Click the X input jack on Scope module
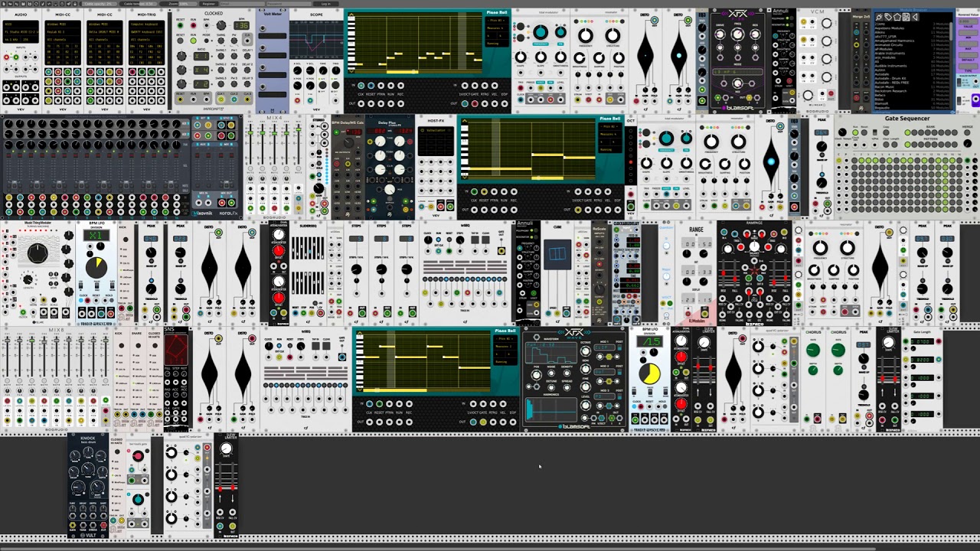 (x=297, y=100)
